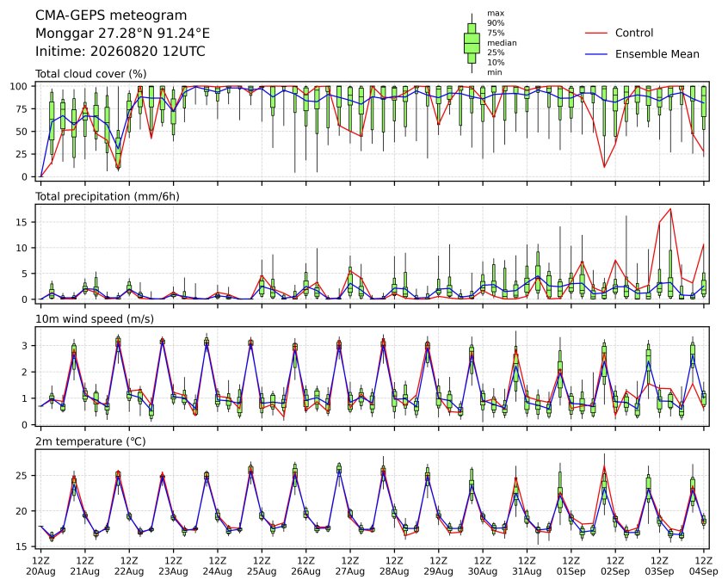The width and height of the screenshot is (728, 586).
Task: Select the Control legend label
Action: pyautogui.click(x=633, y=33)
